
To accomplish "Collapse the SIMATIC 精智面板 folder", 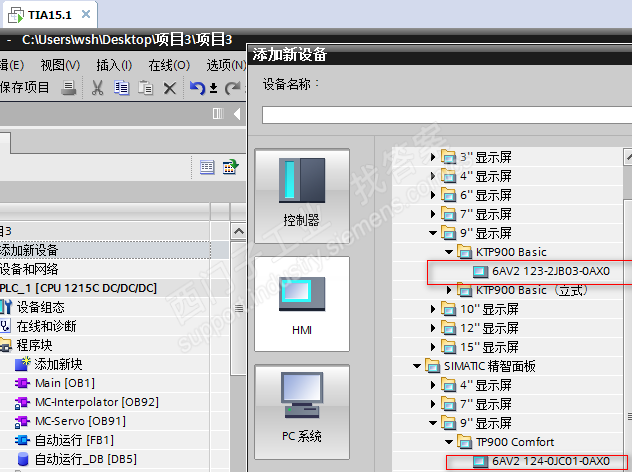I will 417,366.
